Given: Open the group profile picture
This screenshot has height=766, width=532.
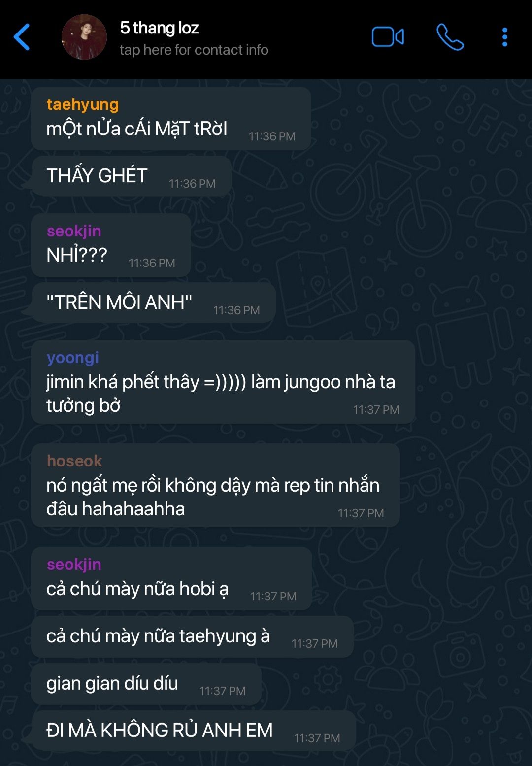Looking at the screenshot, I should (84, 37).
